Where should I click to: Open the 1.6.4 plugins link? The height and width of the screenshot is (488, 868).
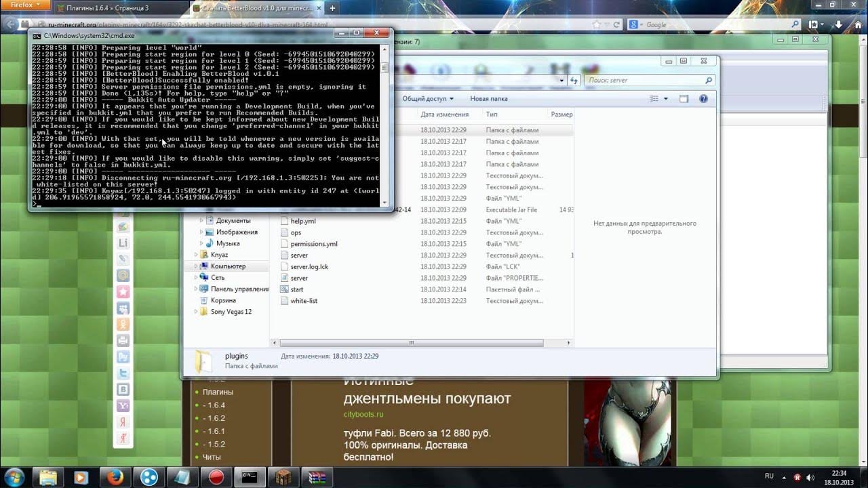214,405
